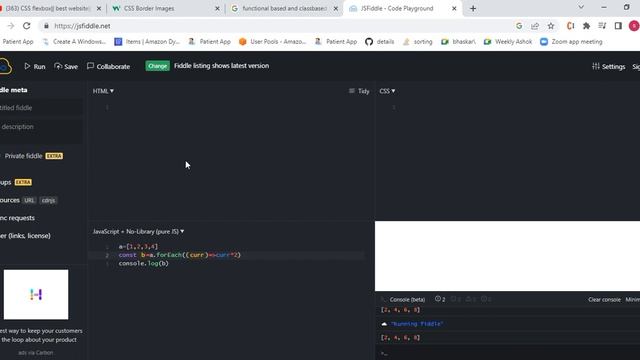This screenshot has height=360, width=640.
Task: Click the untitled fiddle title field
Action: click(41, 108)
